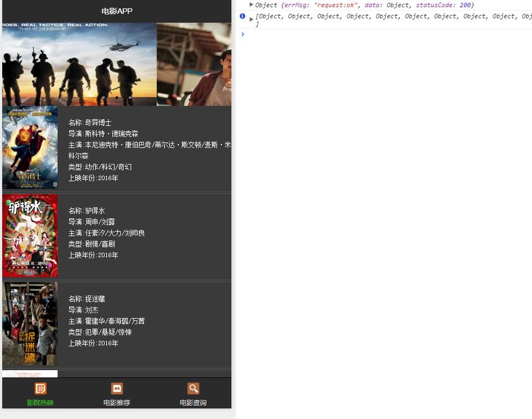Click the second banner with man in red shirt

click(194, 64)
